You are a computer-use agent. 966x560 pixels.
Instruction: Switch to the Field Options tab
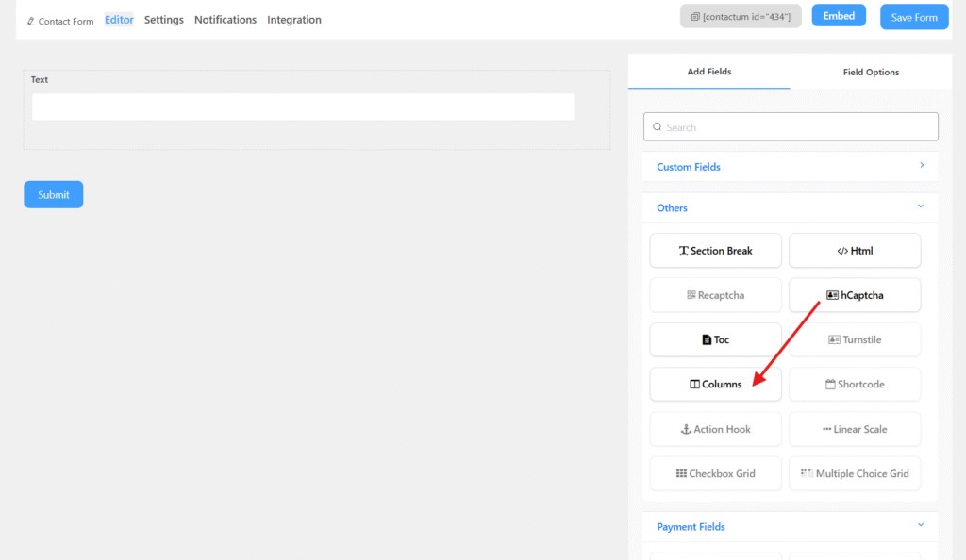(x=870, y=72)
